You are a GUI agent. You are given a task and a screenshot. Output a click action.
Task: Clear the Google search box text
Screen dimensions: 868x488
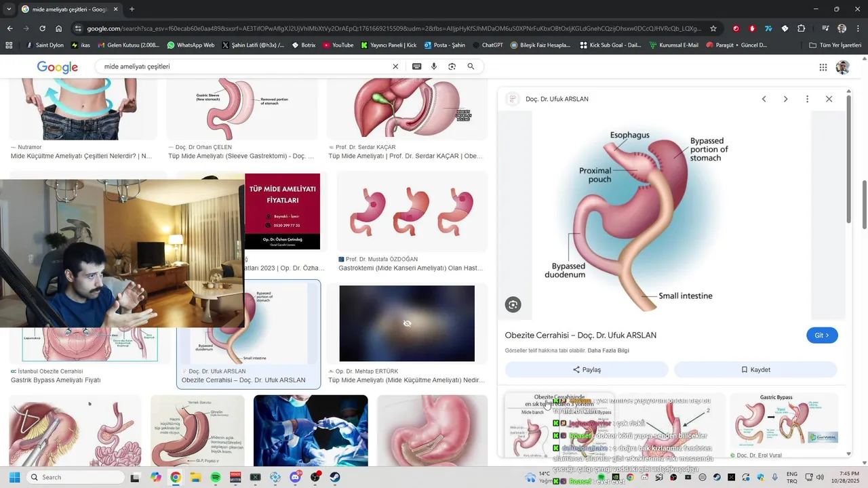pyautogui.click(x=395, y=66)
